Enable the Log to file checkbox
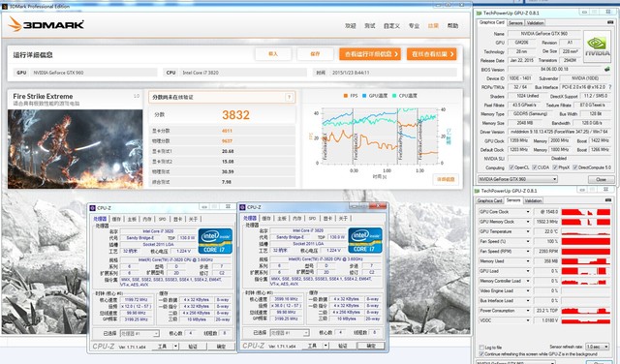 pos(481,348)
